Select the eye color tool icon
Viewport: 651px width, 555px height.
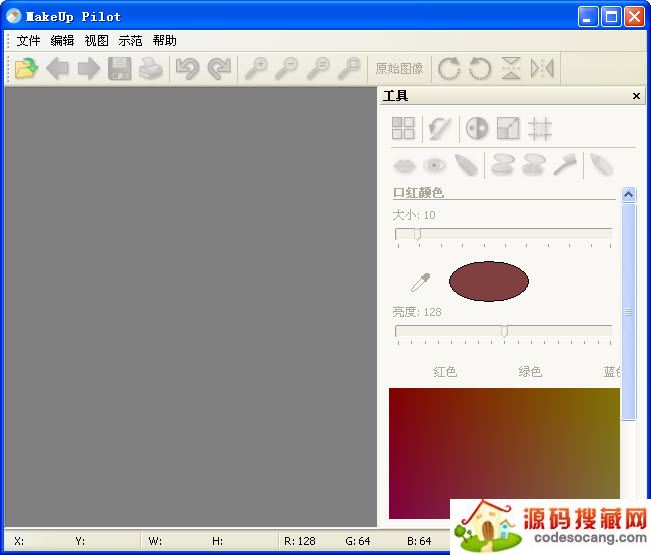434,165
